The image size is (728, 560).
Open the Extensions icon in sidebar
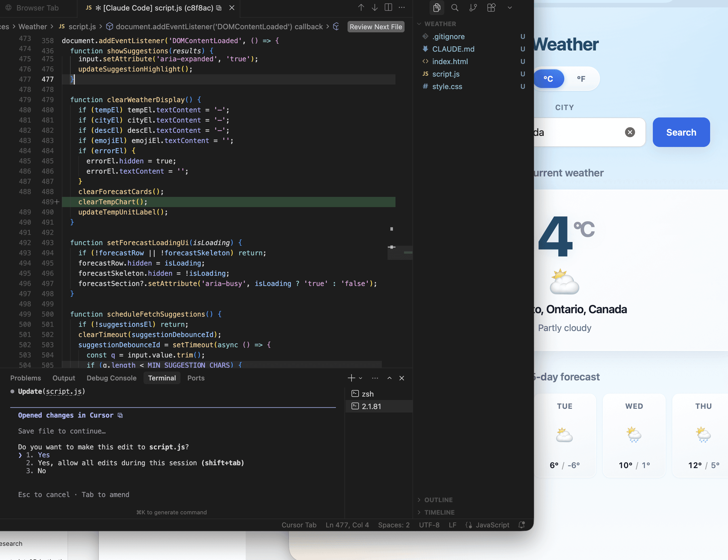coord(491,8)
